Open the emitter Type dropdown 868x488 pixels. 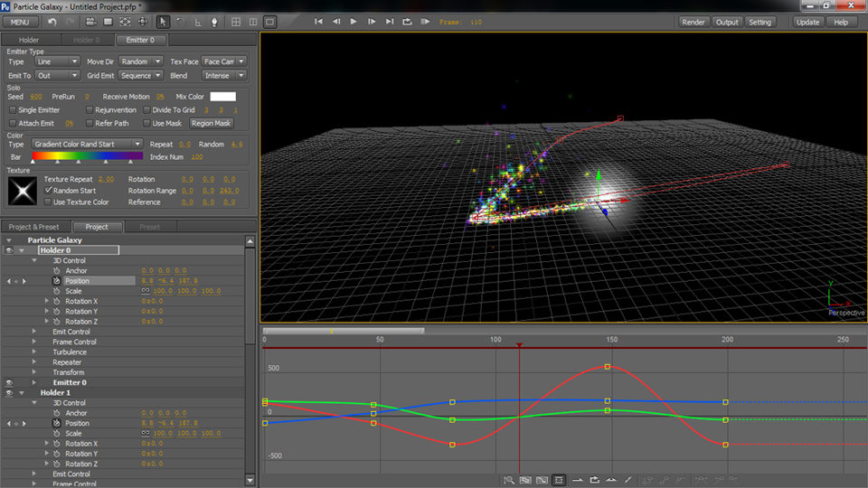(58, 61)
